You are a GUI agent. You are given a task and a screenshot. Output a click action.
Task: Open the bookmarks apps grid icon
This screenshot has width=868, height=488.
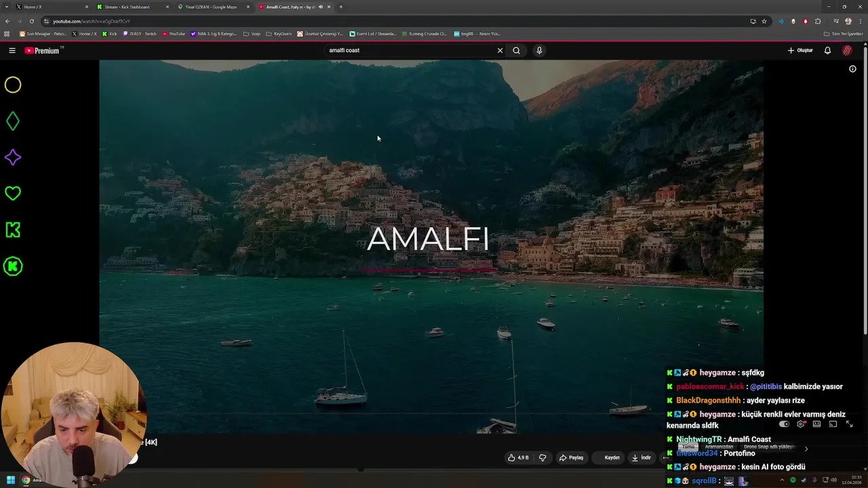click(x=7, y=33)
